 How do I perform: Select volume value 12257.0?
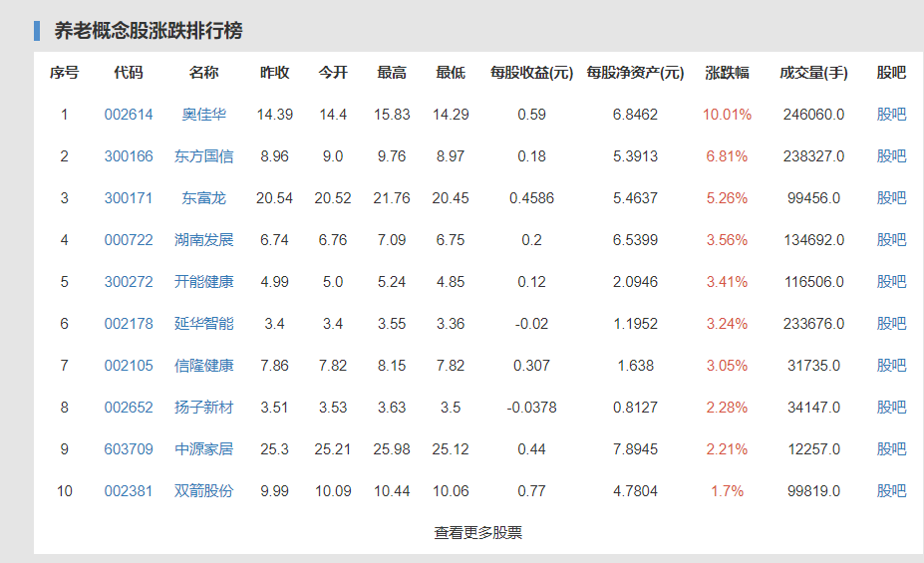tap(813, 448)
